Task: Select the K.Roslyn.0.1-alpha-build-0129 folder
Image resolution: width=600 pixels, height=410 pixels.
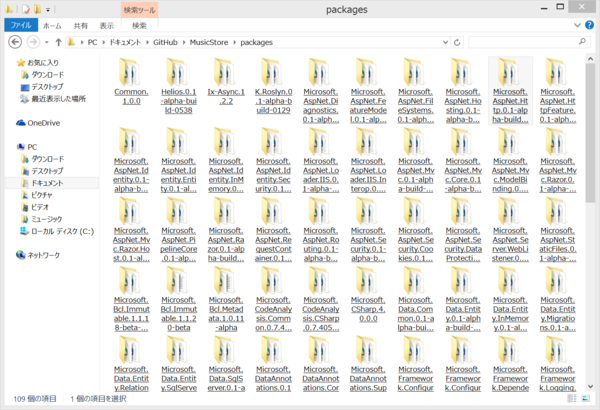Action: pos(274,87)
